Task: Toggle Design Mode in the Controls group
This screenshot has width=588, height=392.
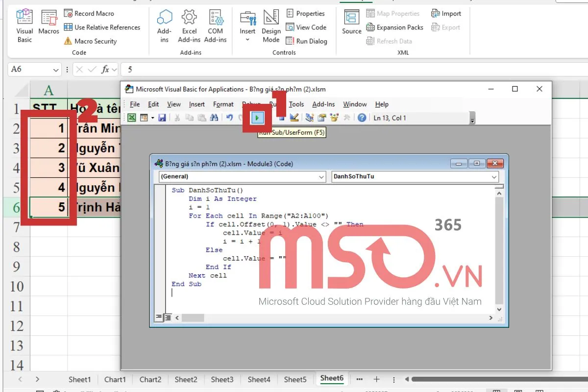Action: [271, 26]
